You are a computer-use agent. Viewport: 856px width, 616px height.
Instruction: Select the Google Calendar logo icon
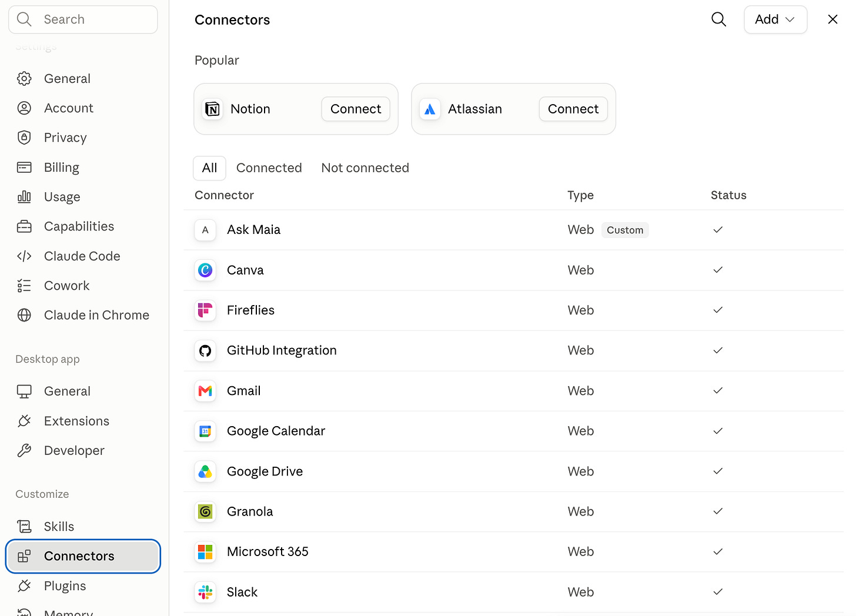click(x=205, y=431)
